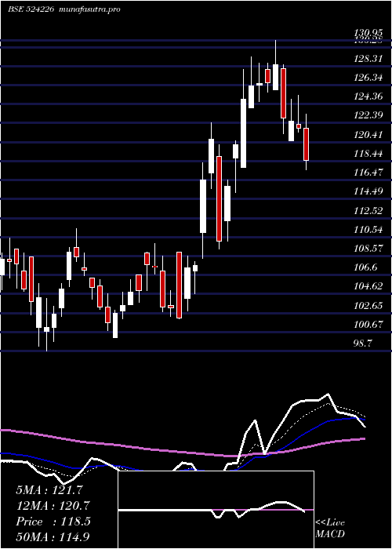Viewport: 392px width, 549px height.
Task: Click the 112.52 price level label
Action: click(x=368, y=210)
